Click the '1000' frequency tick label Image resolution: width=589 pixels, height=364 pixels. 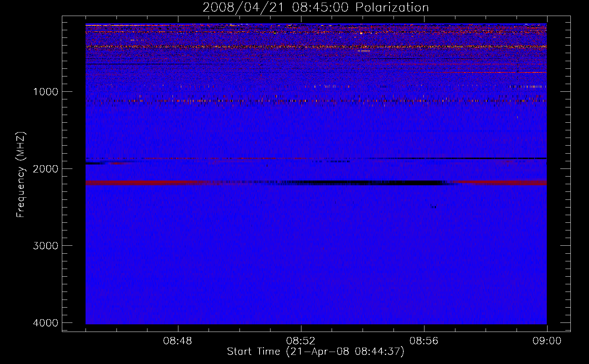pos(46,91)
